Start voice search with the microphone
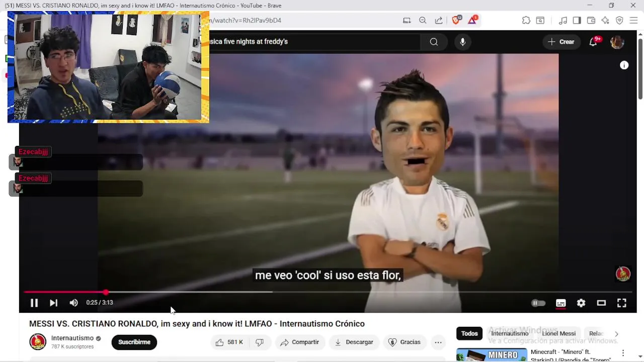 pos(462,42)
